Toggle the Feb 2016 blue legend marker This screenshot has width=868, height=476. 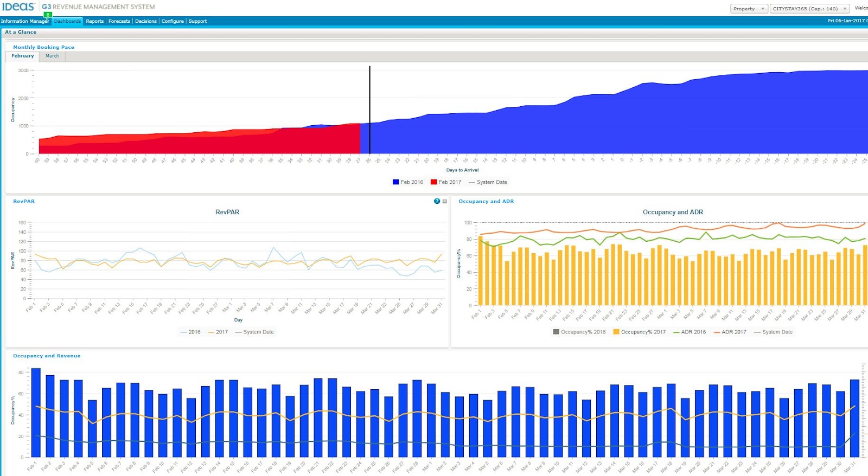pyautogui.click(x=395, y=182)
